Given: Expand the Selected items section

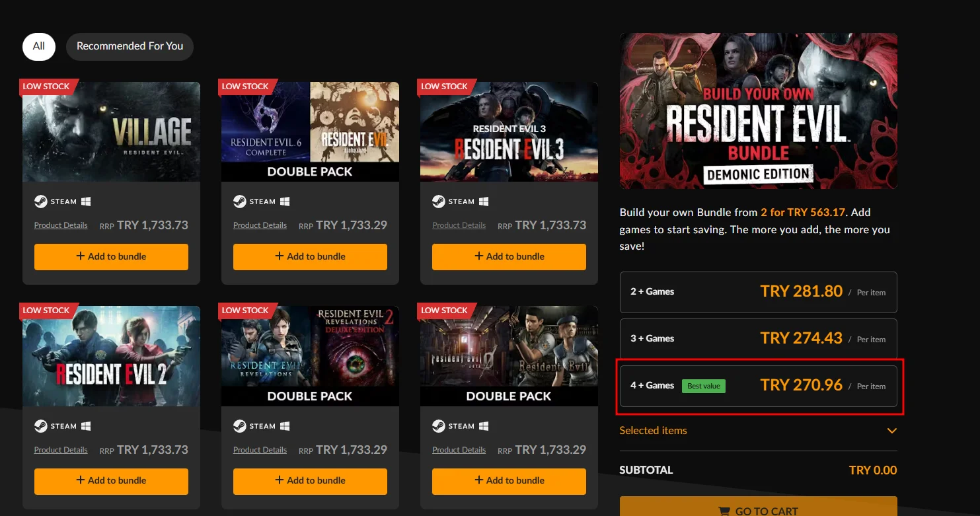Looking at the screenshot, I should pyautogui.click(x=759, y=431).
